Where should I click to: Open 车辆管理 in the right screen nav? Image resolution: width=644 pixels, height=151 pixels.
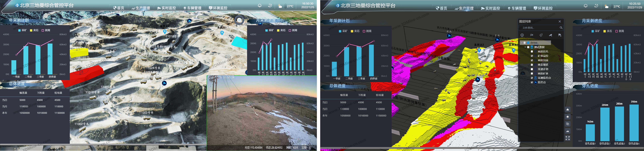tap(517, 8)
